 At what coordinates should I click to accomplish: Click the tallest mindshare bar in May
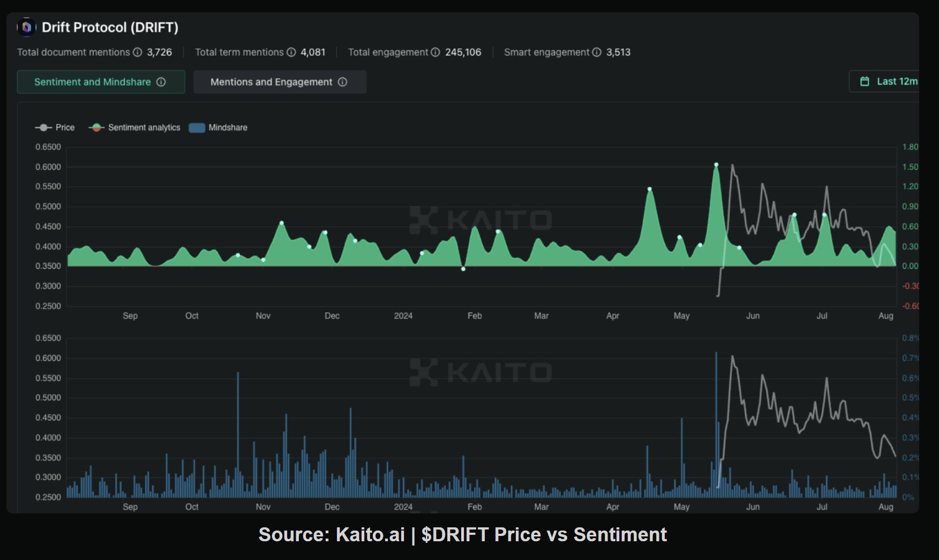click(716, 424)
